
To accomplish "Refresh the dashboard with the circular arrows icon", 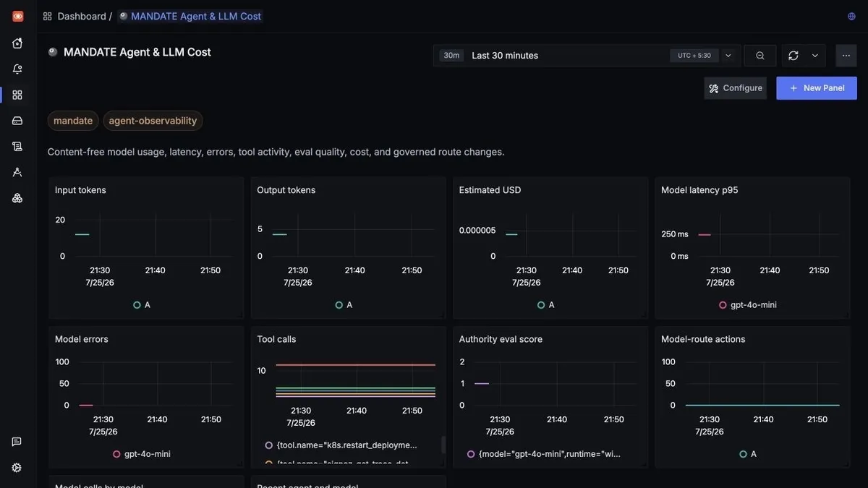I will pos(793,56).
